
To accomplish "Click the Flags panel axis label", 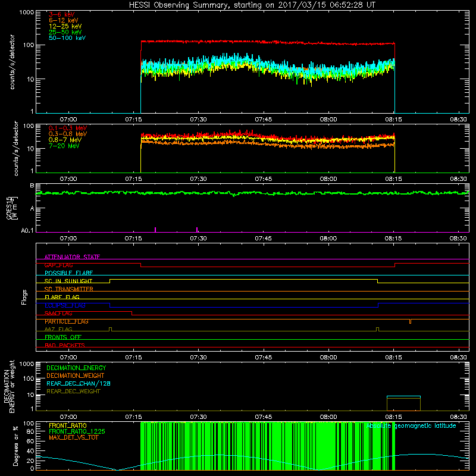I will click(24, 297).
